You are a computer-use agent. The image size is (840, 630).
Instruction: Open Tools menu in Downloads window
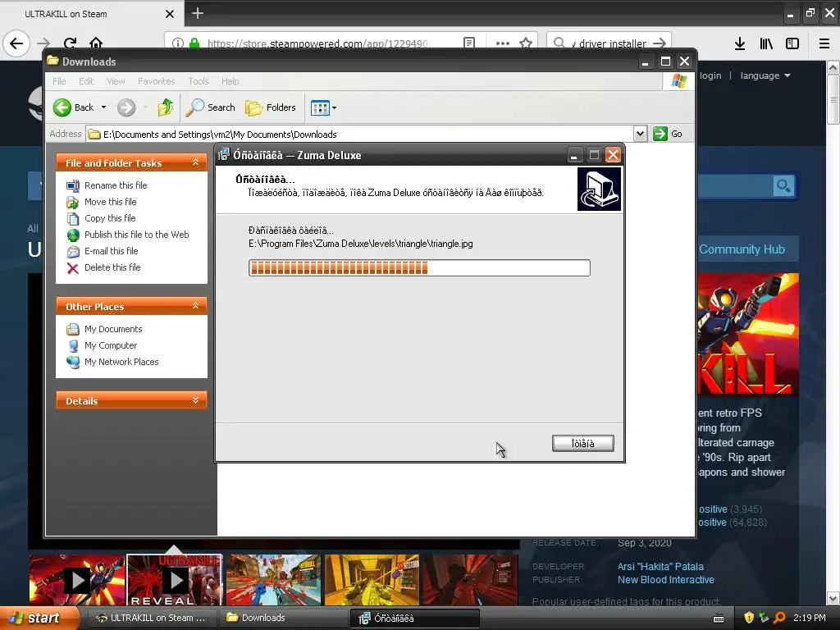199,81
